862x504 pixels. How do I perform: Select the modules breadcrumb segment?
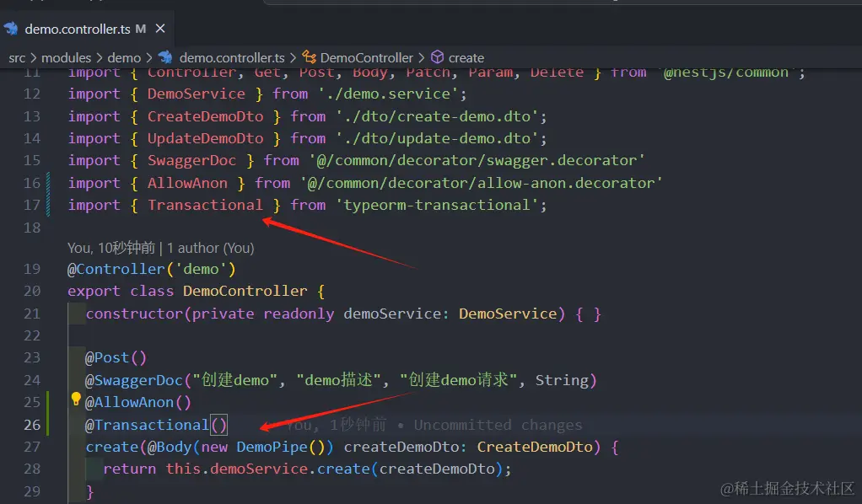(66, 57)
